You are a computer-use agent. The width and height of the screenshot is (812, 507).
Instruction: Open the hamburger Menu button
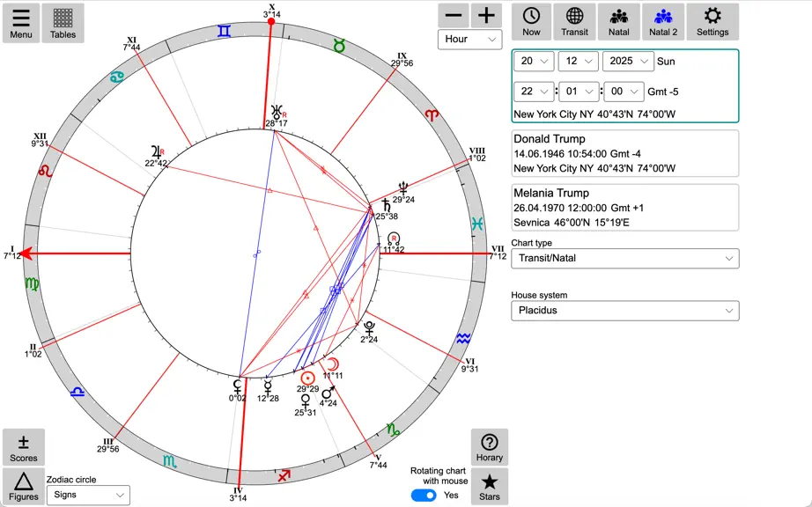(x=21, y=23)
